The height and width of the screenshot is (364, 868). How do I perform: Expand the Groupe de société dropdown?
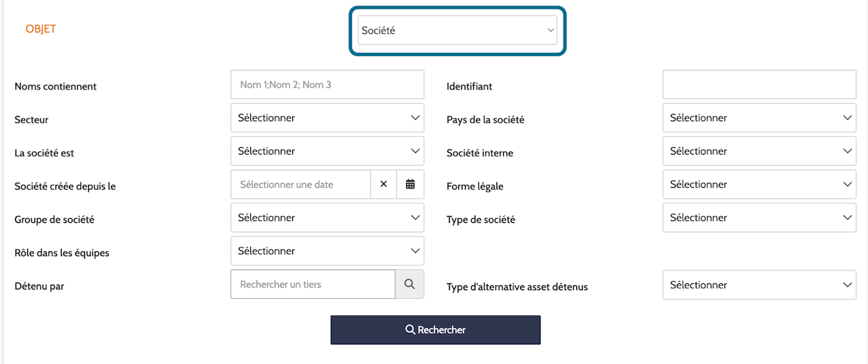328,218
